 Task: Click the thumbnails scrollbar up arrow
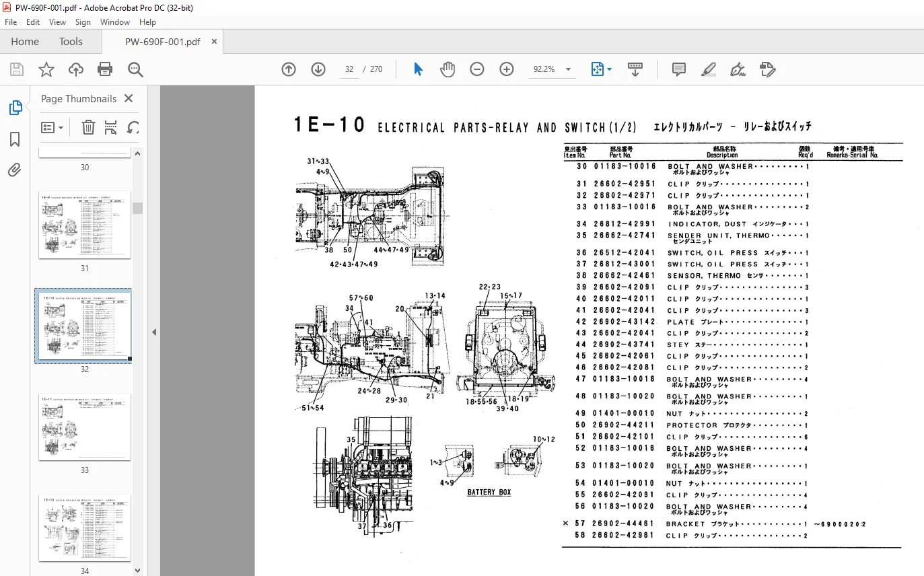(137, 153)
